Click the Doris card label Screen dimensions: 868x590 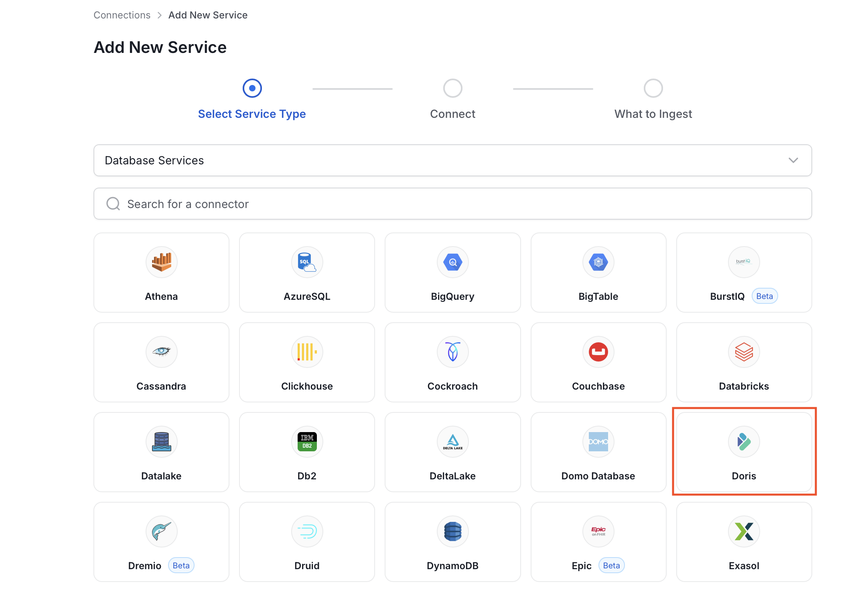[744, 476]
